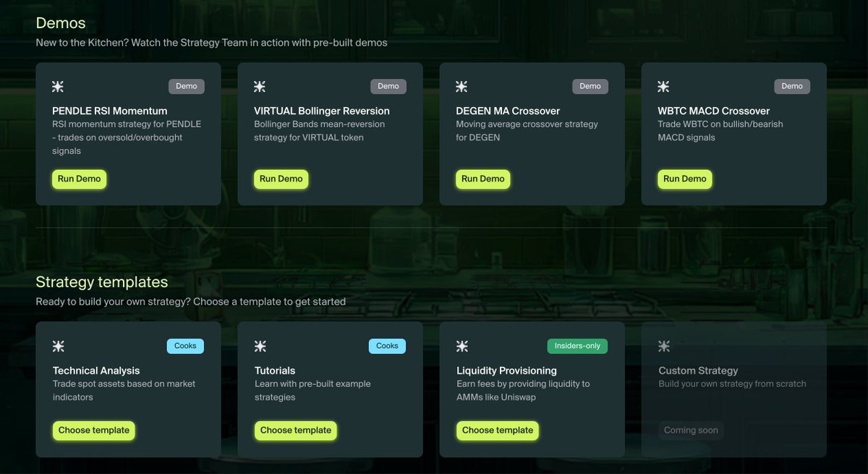Click Demo badge on VIRTUAL Bollinger Reversion card

(388, 86)
